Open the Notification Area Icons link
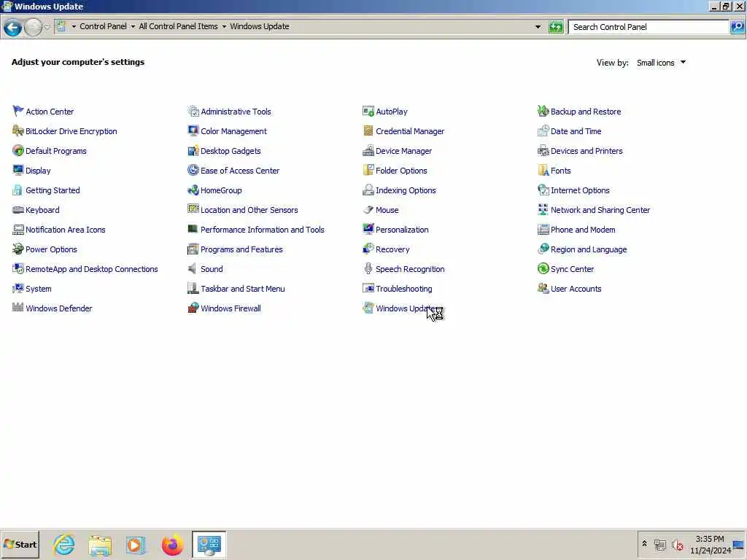Screen dimensions: 747x560 point(65,230)
